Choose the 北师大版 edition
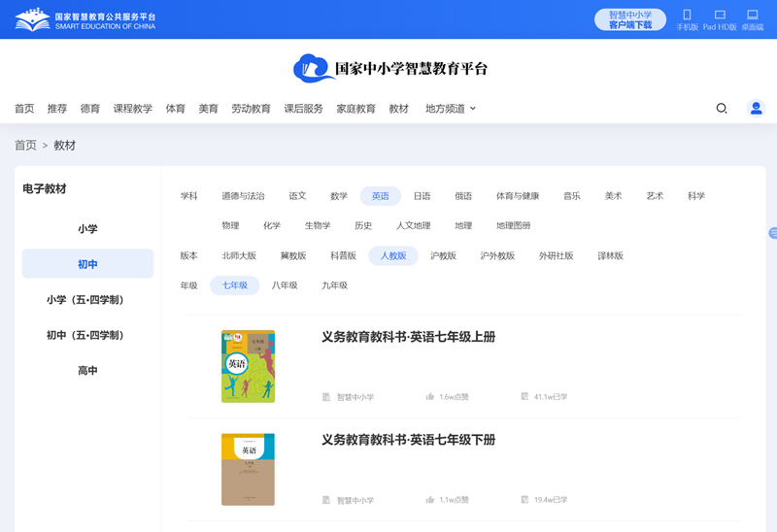777x532 pixels. click(x=239, y=256)
